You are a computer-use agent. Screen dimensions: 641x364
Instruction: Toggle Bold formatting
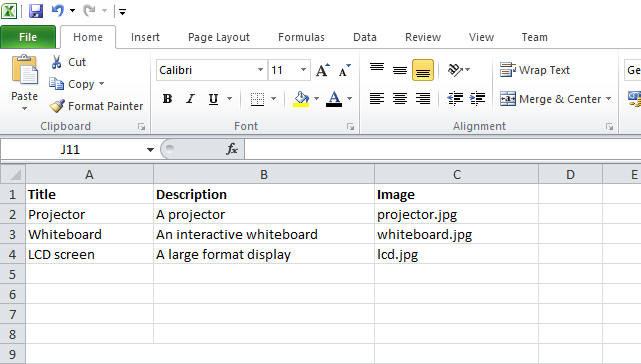167,99
